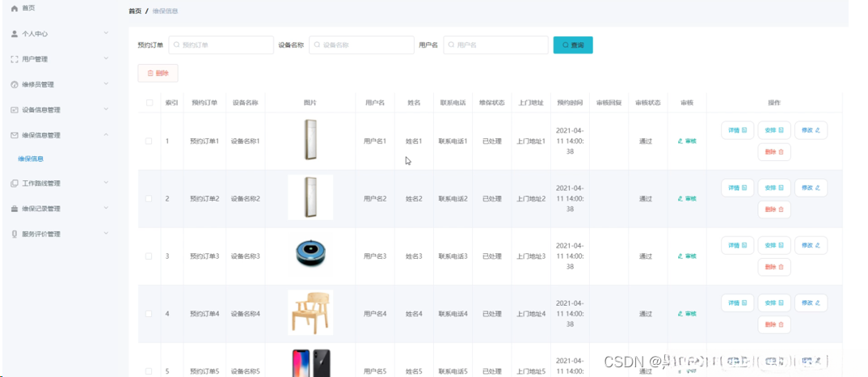Click 详情 button for row 预约订单4
This screenshot has height=377, width=868.
click(x=737, y=303)
